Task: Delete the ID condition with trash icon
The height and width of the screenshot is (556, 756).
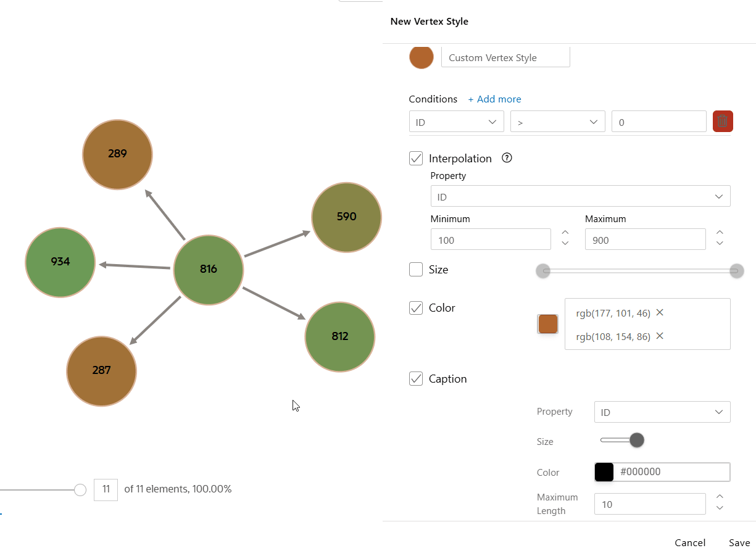Action: 723,122
